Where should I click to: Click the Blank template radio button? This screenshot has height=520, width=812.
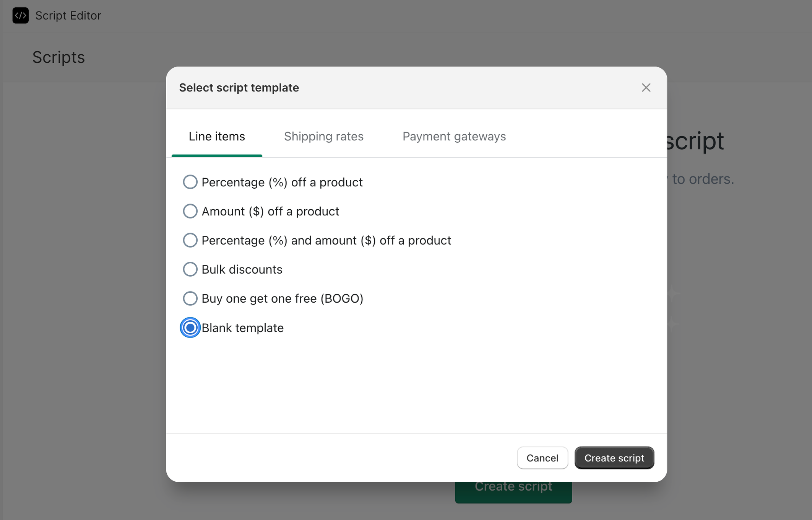[x=190, y=328]
